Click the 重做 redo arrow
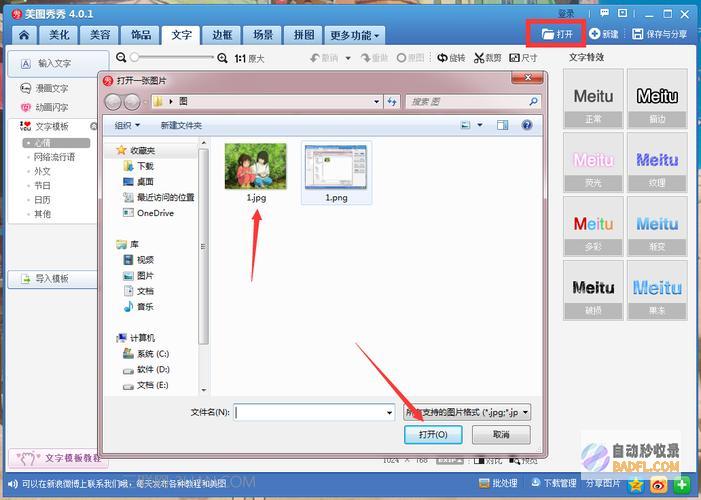The image size is (701, 500). click(366, 58)
